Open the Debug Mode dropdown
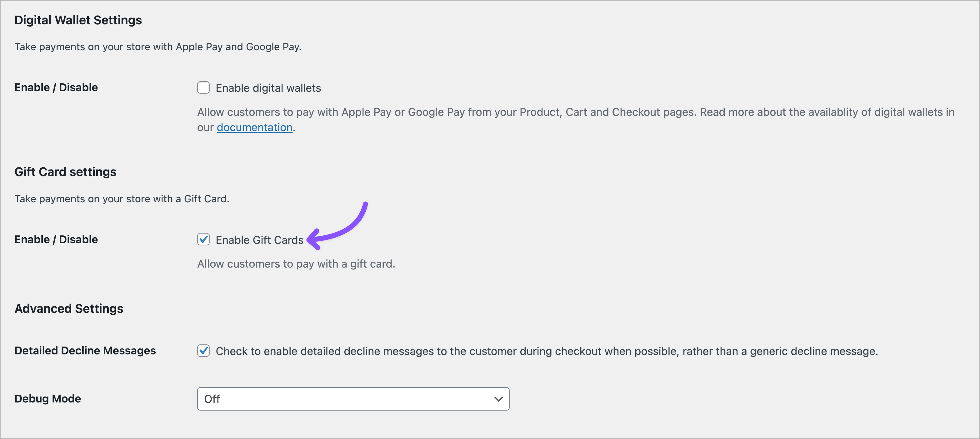Viewport: 980px width, 439px height. click(x=353, y=399)
